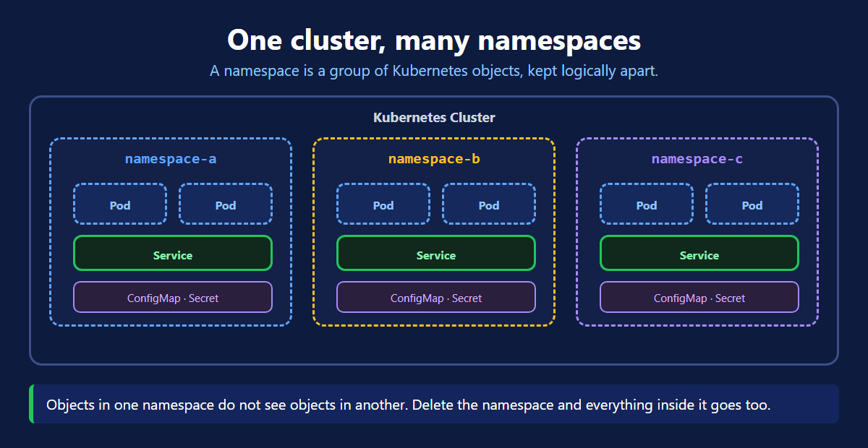The width and height of the screenshot is (868, 448).
Task: Click the Service box in namespace-a
Action: pyautogui.click(x=173, y=254)
